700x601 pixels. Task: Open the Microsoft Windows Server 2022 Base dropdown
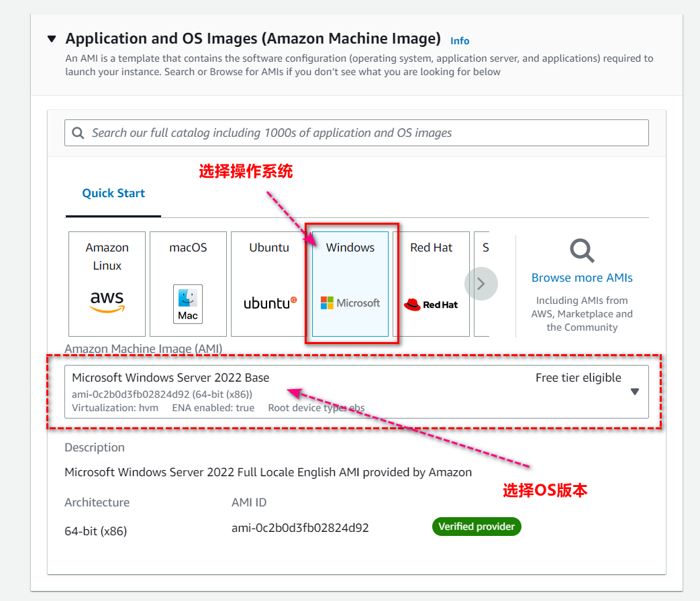click(x=356, y=392)
